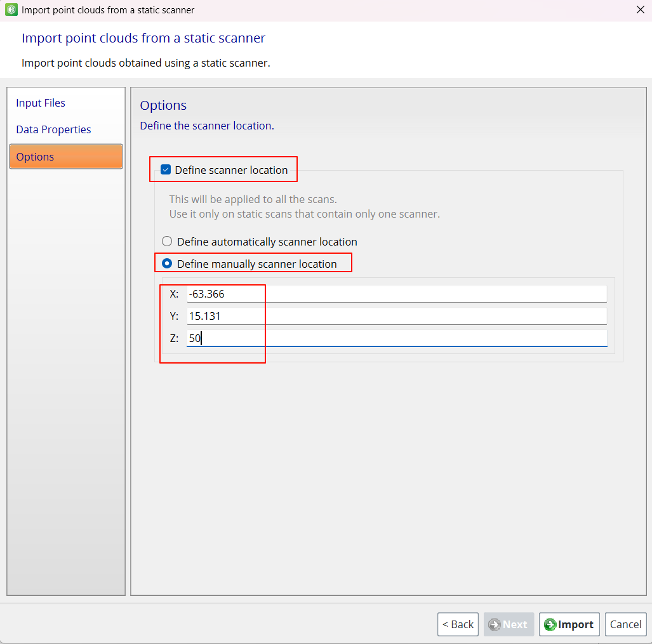Select the Options step in sidebar
The height and width of the screenshot is (644, 652).
(x=65, y=157)
